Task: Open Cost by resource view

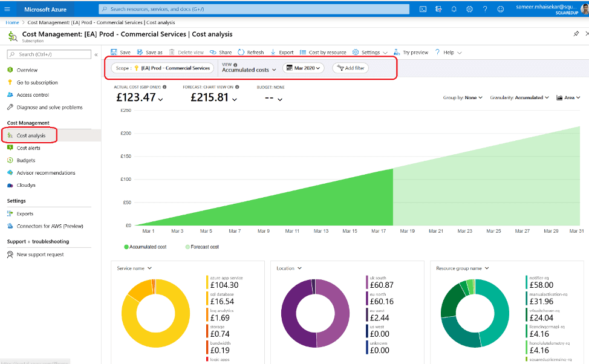Action: (x=323, y=52)
